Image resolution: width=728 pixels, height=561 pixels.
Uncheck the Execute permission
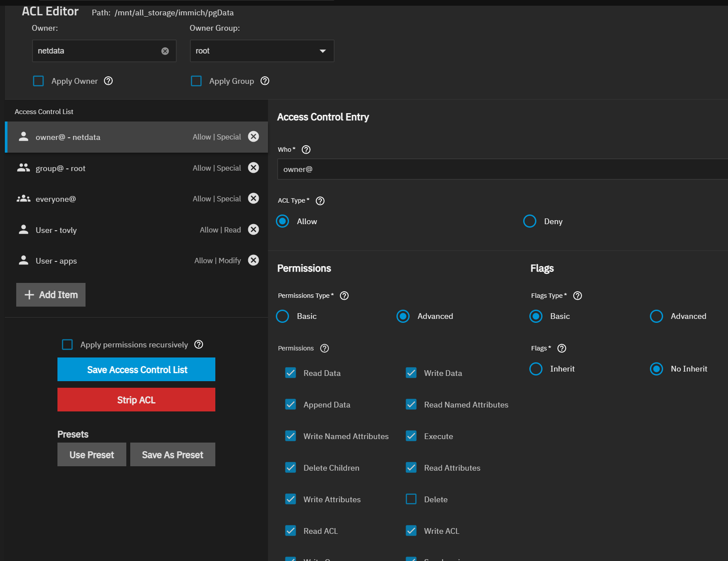click(411, 436)
